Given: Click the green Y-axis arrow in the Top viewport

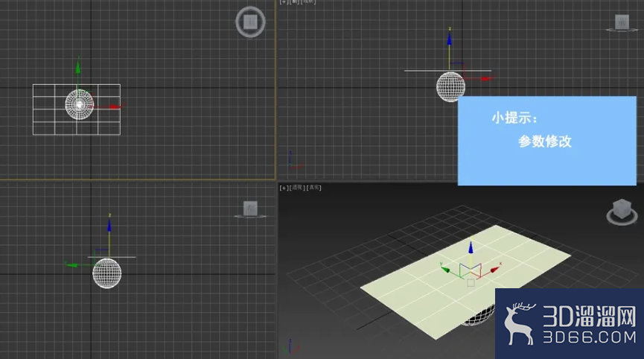Looking at the screenshot, I should click(x=78, y=67).
